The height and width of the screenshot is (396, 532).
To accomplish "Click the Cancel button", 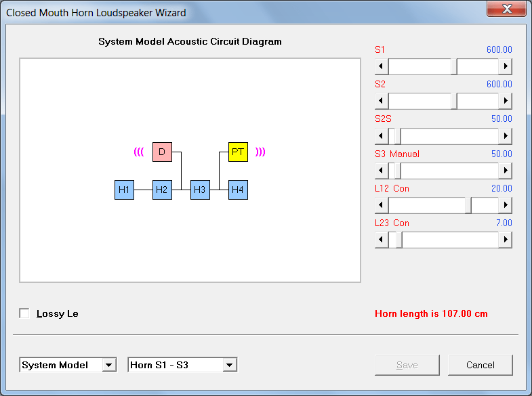I will (x=480, y=365).
